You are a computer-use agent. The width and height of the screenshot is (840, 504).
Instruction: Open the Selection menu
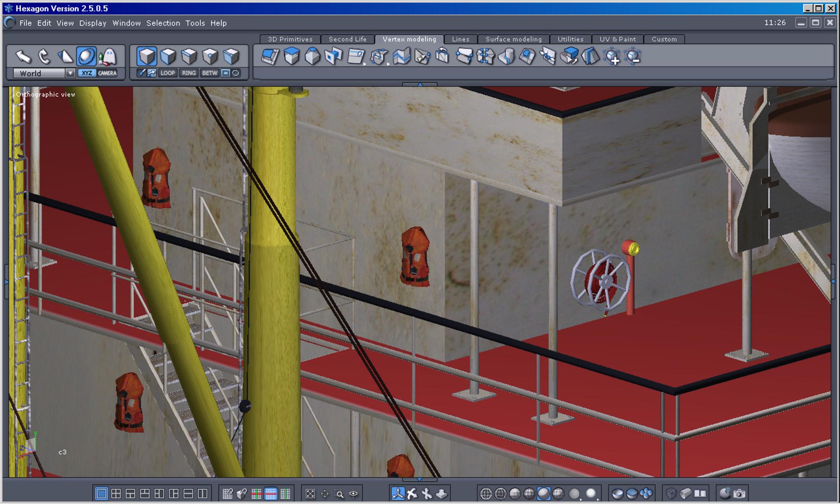point(163,23)
